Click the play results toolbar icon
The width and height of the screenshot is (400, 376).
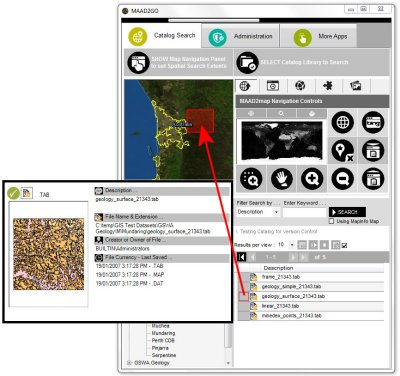coord(313,245)
